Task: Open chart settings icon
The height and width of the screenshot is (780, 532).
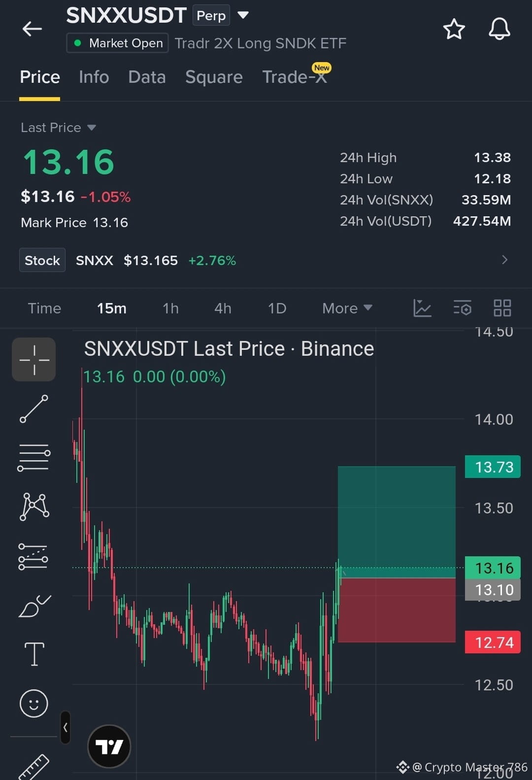Action: [462, 308]
